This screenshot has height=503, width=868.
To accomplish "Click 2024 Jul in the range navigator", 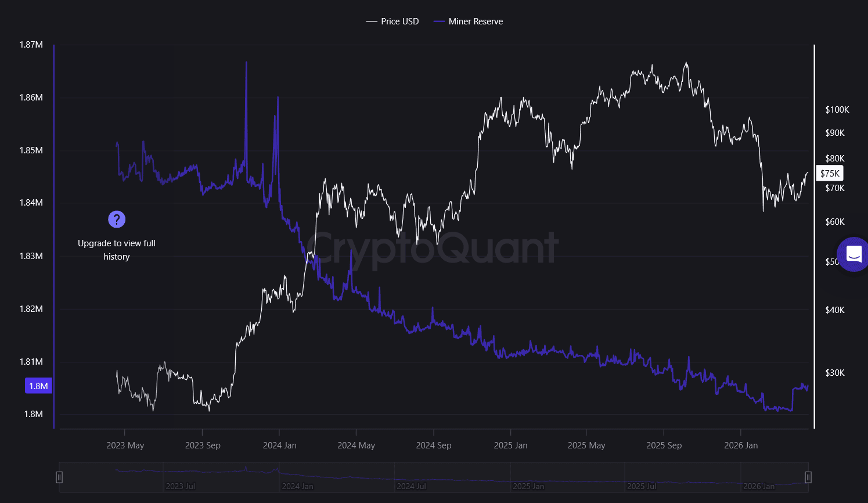I will 412,486.
